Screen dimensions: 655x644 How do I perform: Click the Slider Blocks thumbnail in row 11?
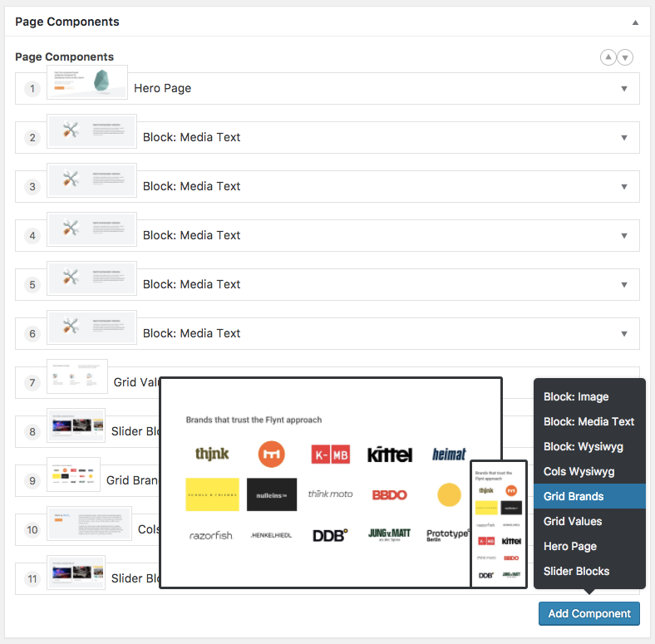[76, 573]
